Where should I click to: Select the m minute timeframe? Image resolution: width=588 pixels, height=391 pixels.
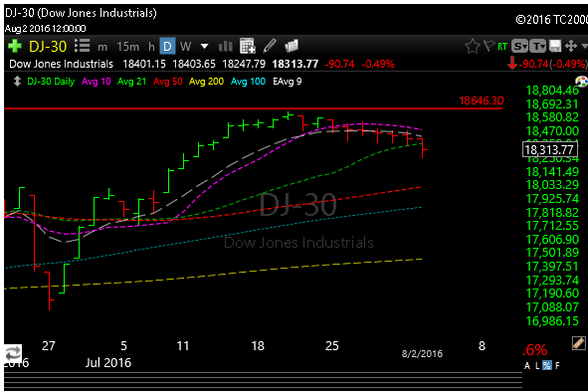(102, 47)
